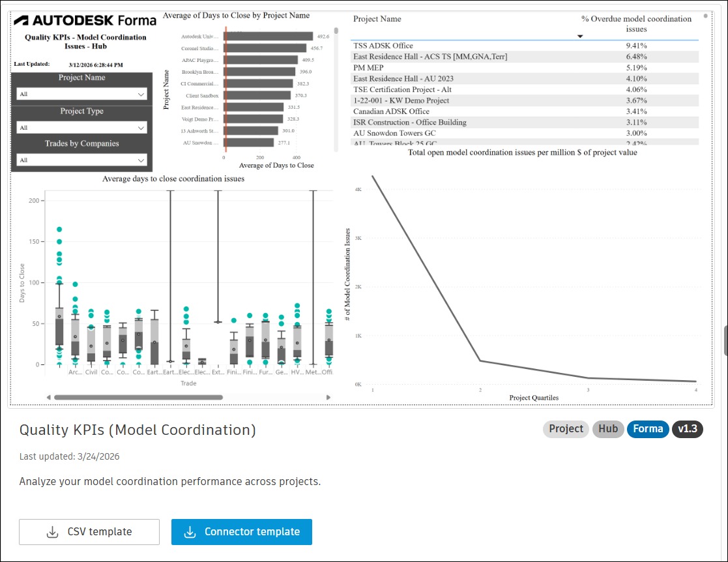Click the 9.41% overdue value

point(636,46)
